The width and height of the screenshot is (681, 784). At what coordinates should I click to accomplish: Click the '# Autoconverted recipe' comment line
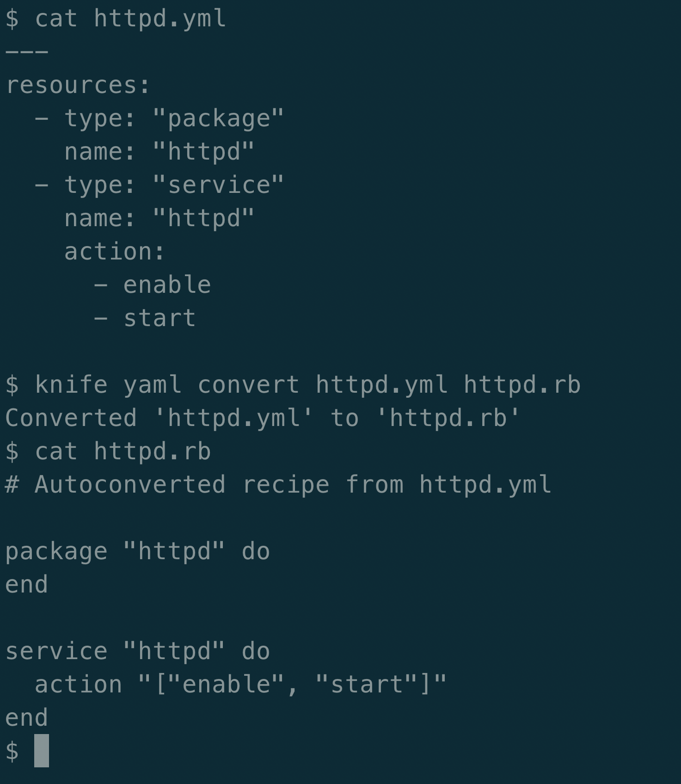pos(278,485)
